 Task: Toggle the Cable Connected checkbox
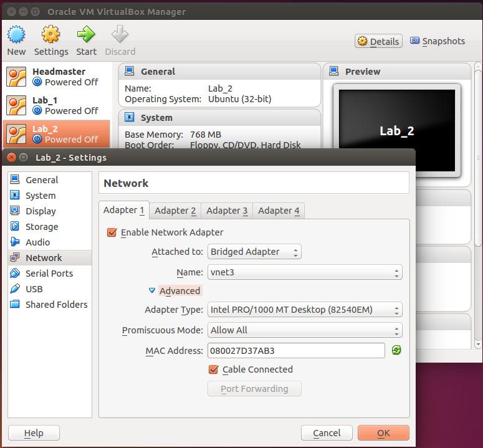[213, 369]
